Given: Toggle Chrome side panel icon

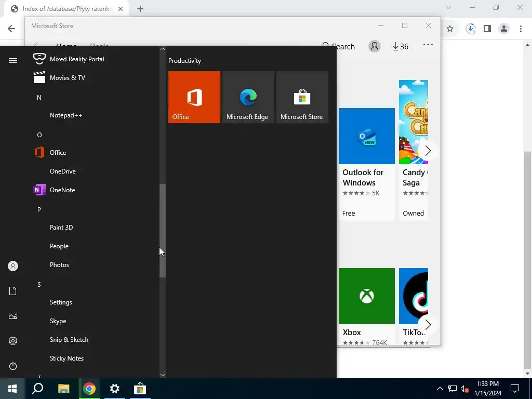Looking at the screenshot, I should click(487, 29).
